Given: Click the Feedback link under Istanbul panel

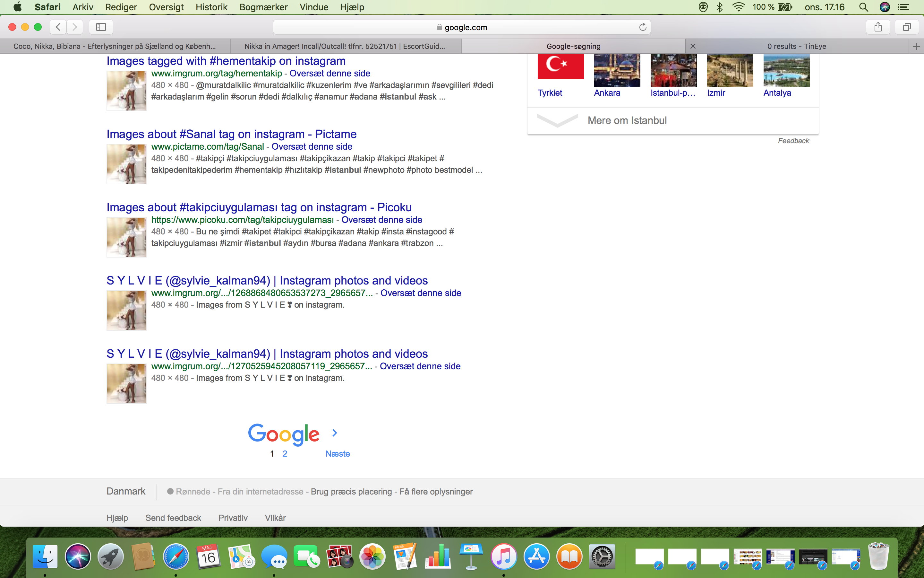Looking at the screenshot, I should pos(793,141).
